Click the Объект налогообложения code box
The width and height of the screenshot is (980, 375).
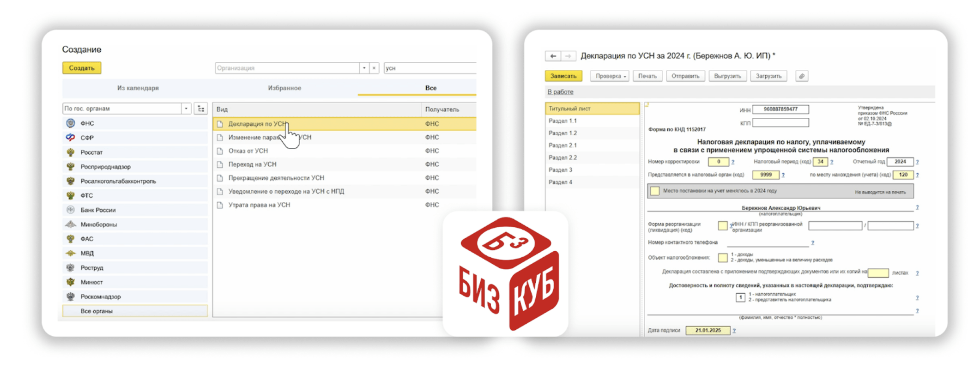click(723, 258)
